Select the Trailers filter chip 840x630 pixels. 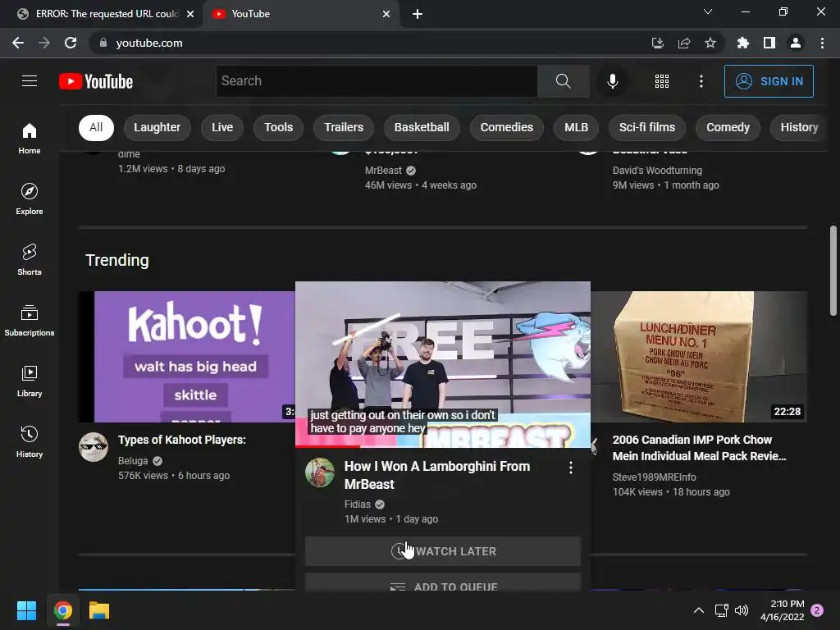click(344, 127)
